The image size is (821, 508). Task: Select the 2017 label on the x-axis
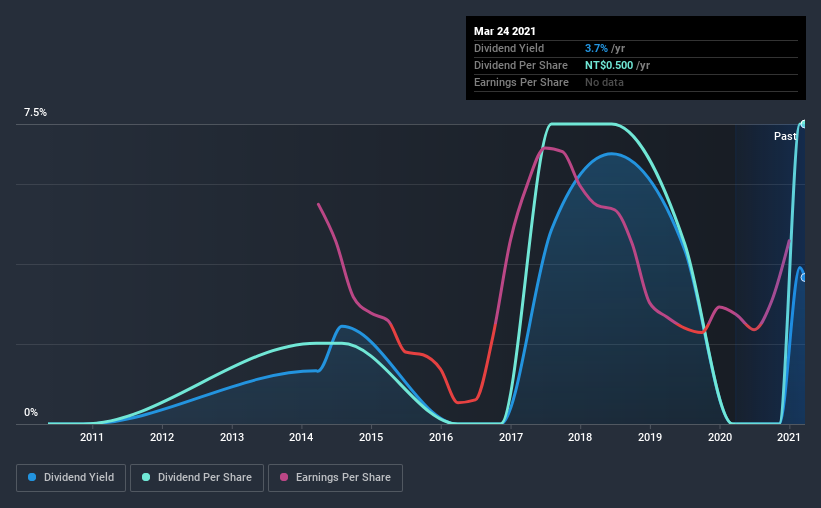coord(511,437)
